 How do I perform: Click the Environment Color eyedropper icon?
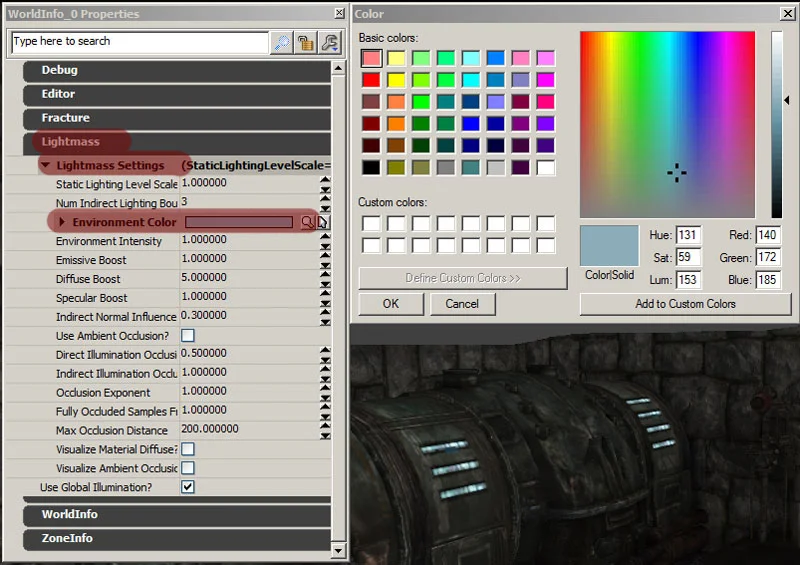pyautogui.click(x=323, y=222)
